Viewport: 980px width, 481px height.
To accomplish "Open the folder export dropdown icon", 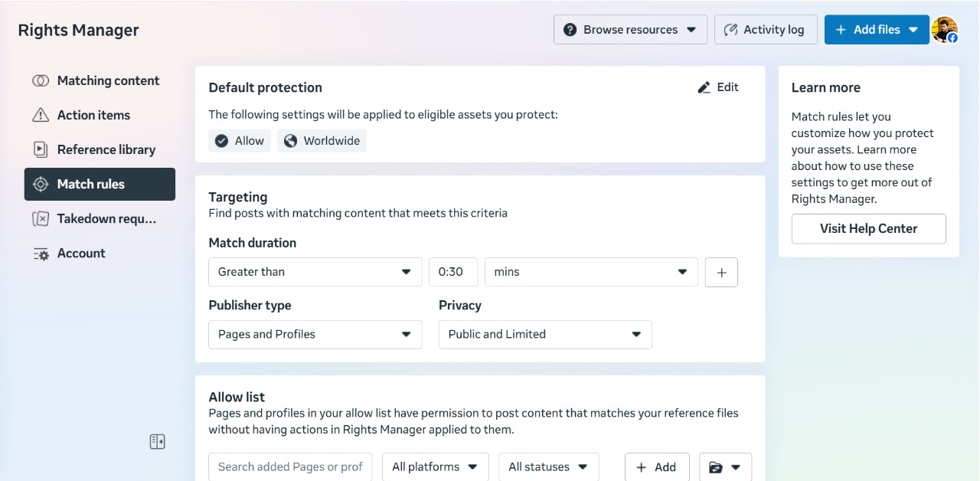I will 725,467.
